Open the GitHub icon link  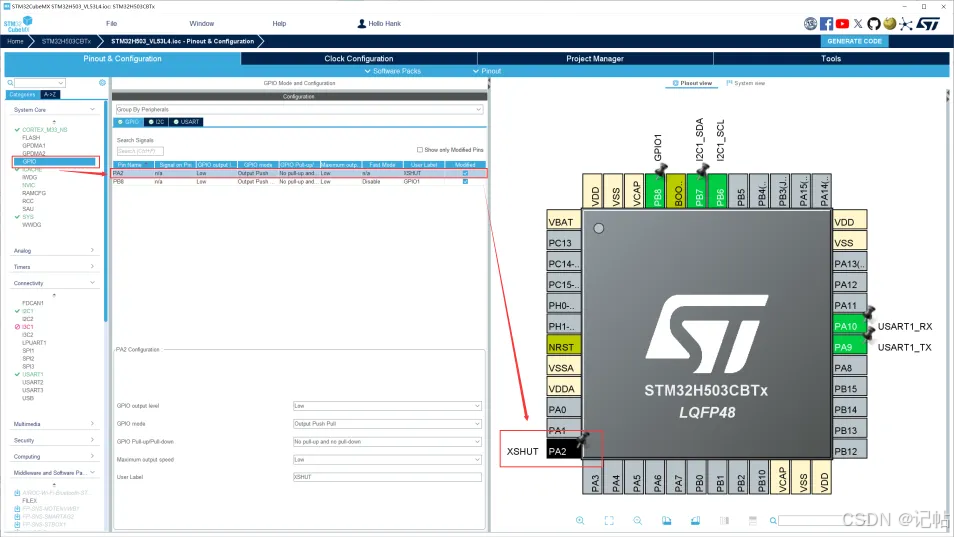[874, 23]
